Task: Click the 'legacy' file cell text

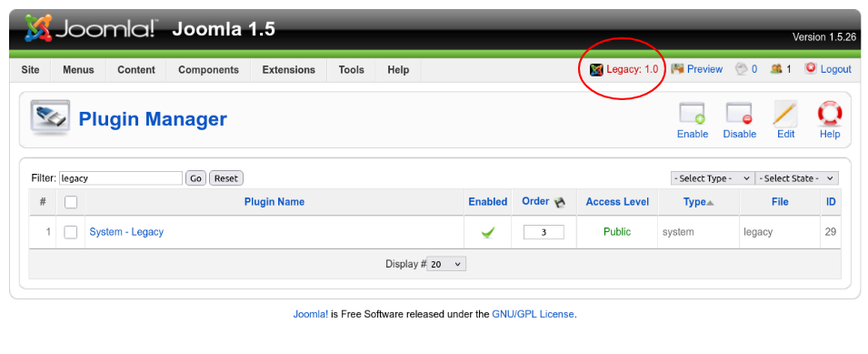Action: pos(758,231)
